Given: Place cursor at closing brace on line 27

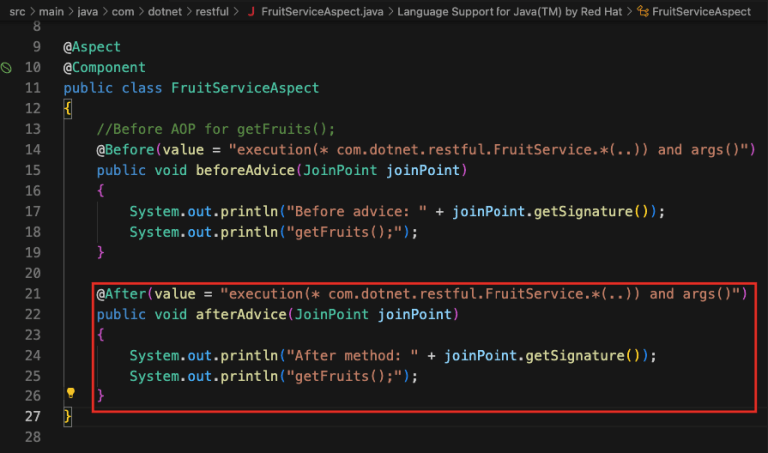Looking at the screenshot, I should click(68, 416).
